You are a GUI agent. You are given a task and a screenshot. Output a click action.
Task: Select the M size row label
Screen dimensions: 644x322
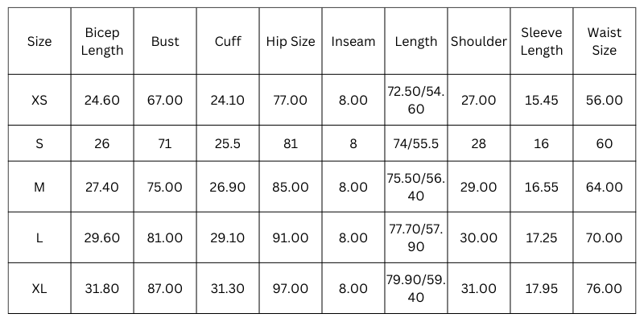tap(39, 187)
